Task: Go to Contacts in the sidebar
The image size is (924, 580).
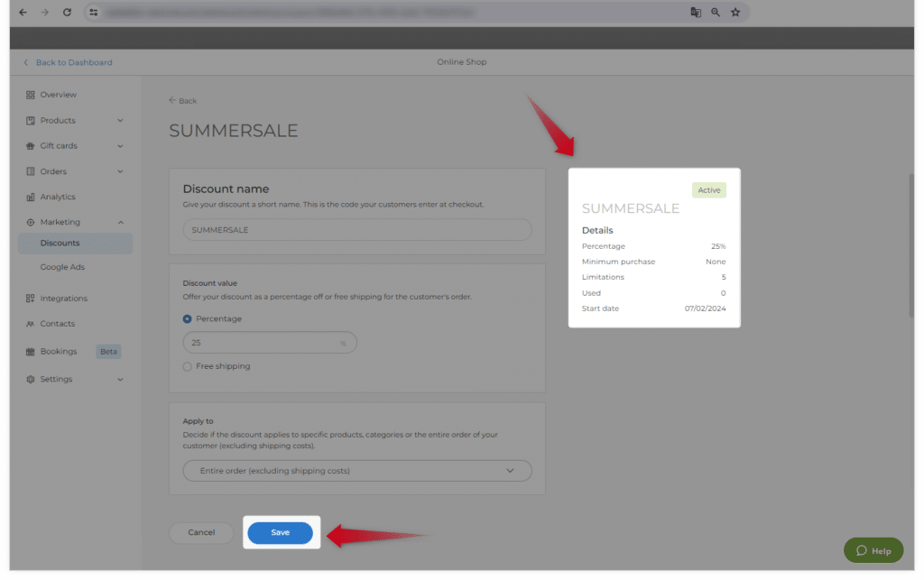Action: click(x=57, y=324)
